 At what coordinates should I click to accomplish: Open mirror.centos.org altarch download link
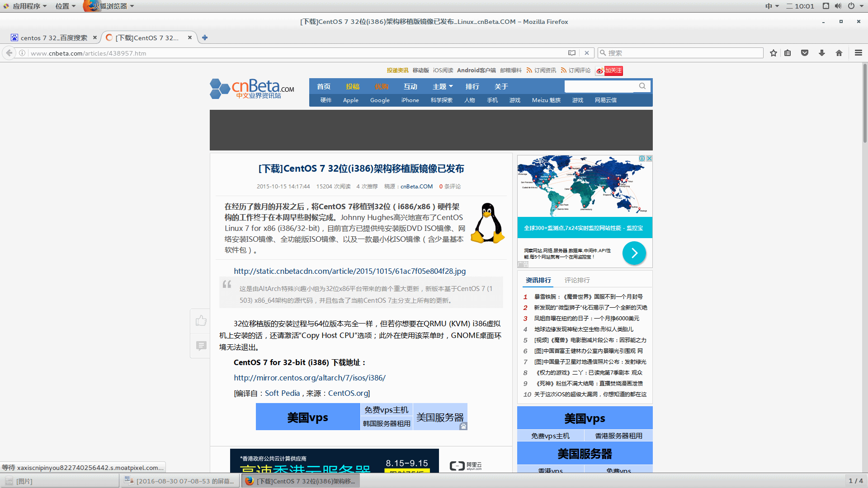(x=310, y=378)
